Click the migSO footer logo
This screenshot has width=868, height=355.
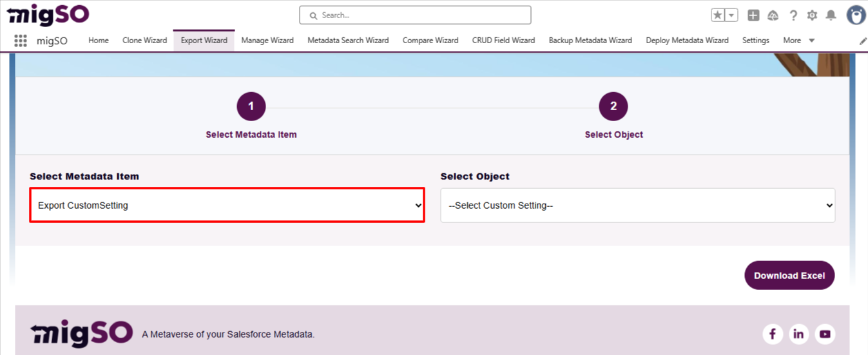coord(82,333)
